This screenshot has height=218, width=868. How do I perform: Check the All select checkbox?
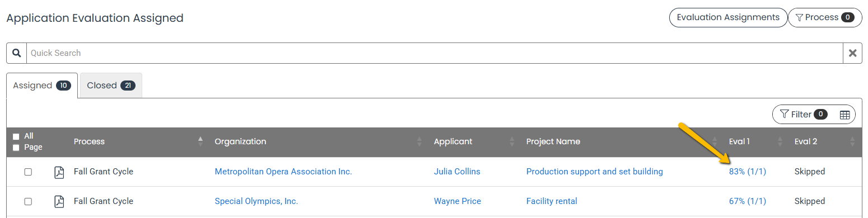pyautogui.click(x=16, y=136)
